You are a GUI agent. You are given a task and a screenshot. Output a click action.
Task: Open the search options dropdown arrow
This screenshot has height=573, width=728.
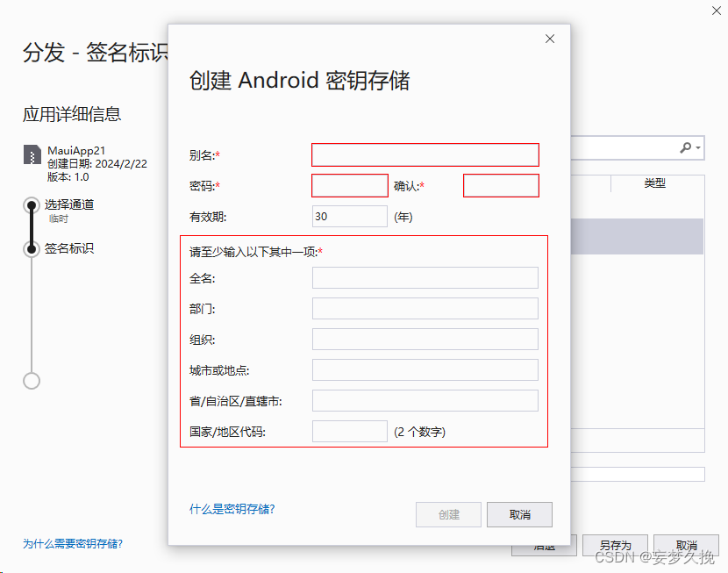click(697, 147)
